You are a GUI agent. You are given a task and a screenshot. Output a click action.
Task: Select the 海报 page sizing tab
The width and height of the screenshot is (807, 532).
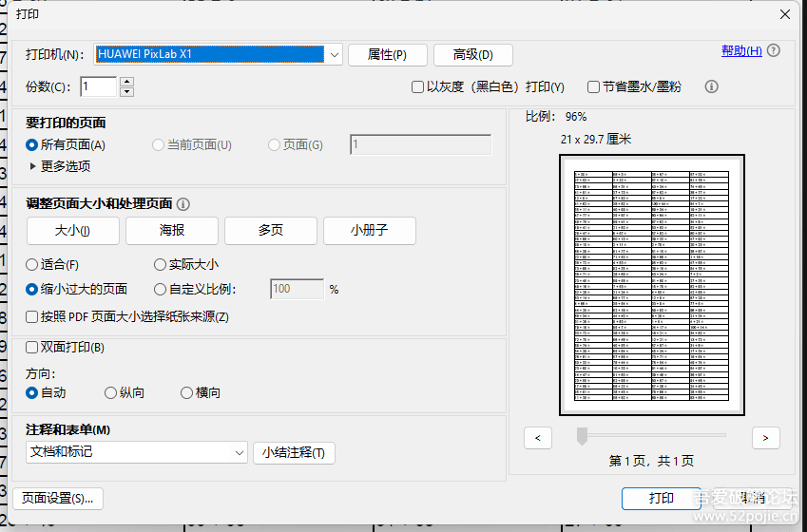pos(172,231)
